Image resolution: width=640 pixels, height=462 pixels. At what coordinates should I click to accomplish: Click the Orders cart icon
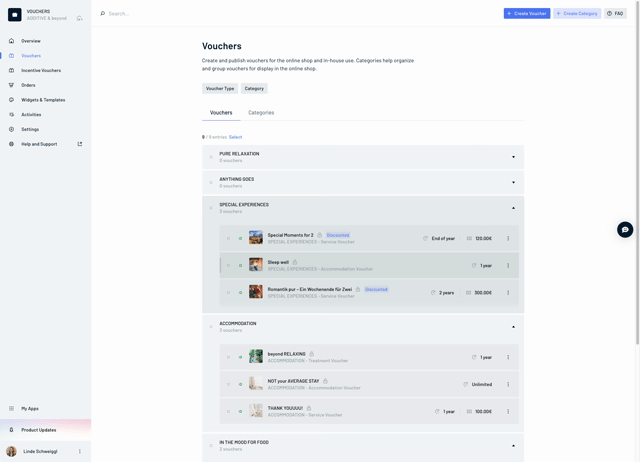[11, 85]
